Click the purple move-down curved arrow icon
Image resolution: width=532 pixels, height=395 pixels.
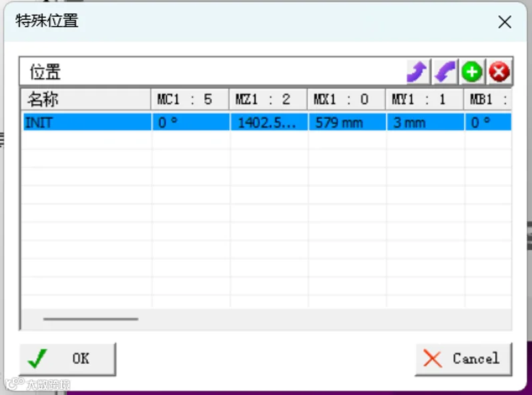point(445,71)
